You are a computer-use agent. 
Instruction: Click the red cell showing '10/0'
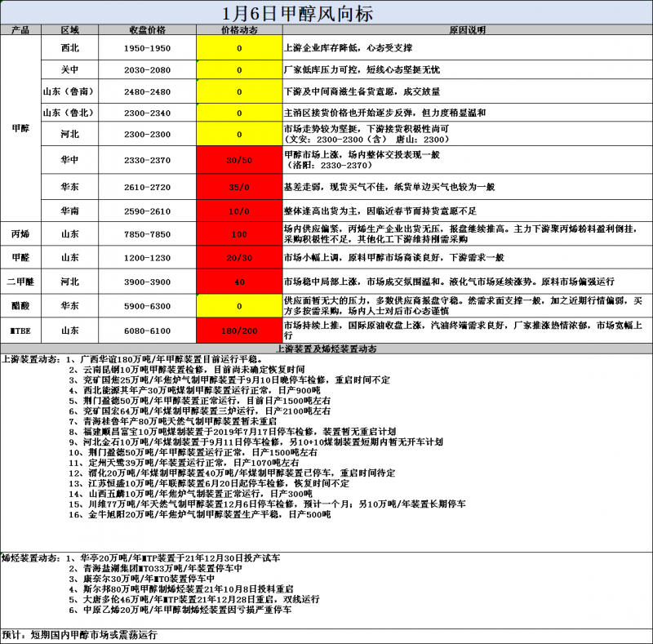239,211
